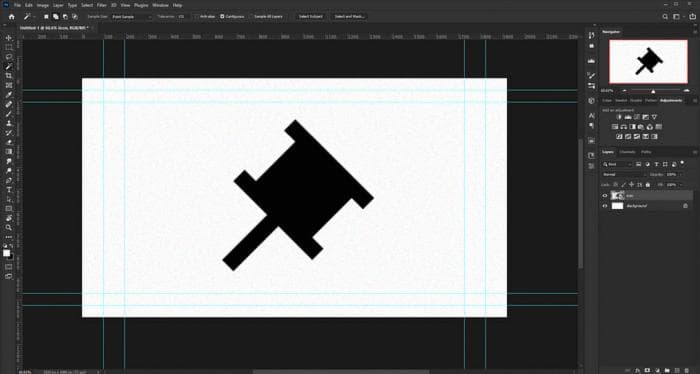Open the Layers panel flyout menu
Image resolution: width=700 pixels, height=374 pixels.
(695, 152)
